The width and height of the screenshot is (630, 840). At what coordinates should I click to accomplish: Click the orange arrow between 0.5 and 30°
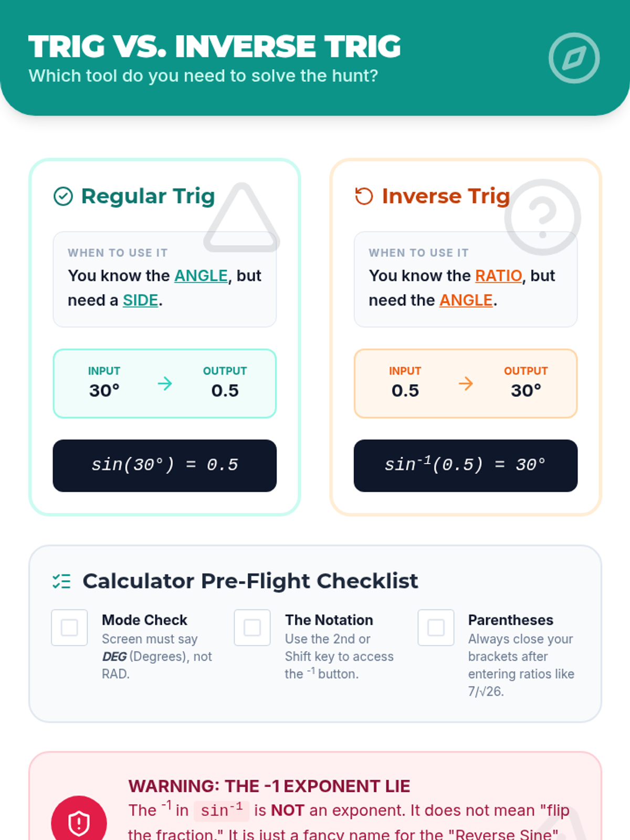pos(466,383)
